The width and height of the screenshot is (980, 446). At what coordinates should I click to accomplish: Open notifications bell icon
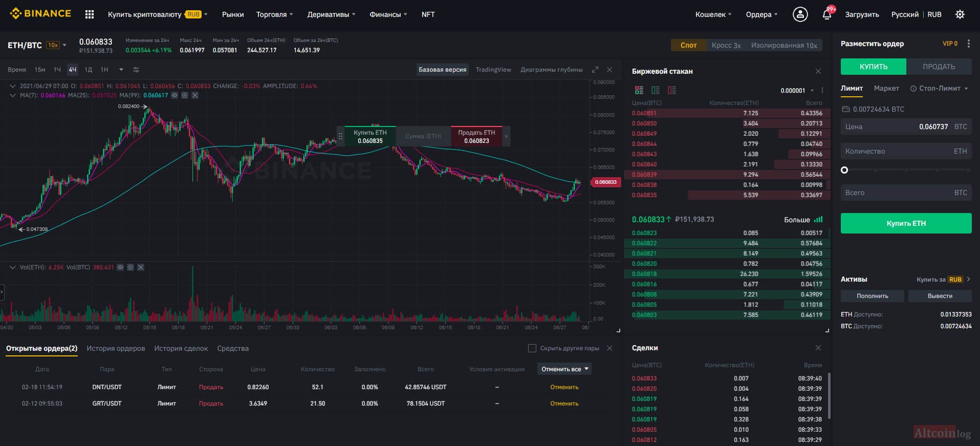point(827,14)
